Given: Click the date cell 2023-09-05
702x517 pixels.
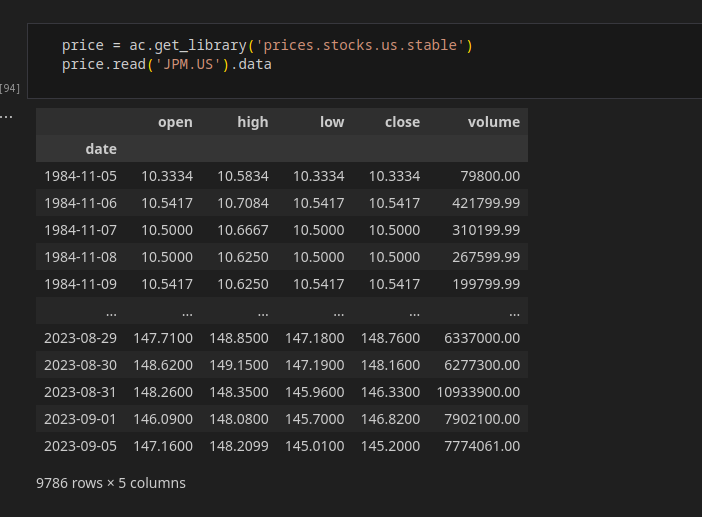Looking at the screenshot, I should pos(81,446).
